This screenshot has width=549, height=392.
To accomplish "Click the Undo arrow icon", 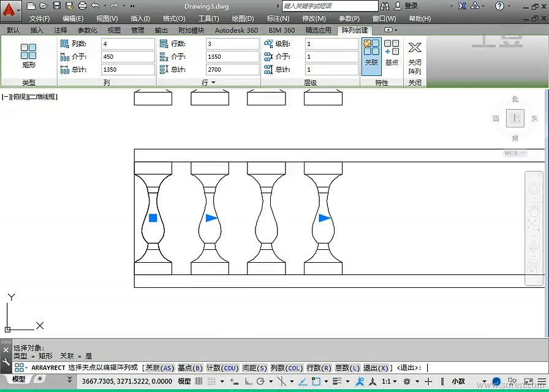I will [96, 6].
